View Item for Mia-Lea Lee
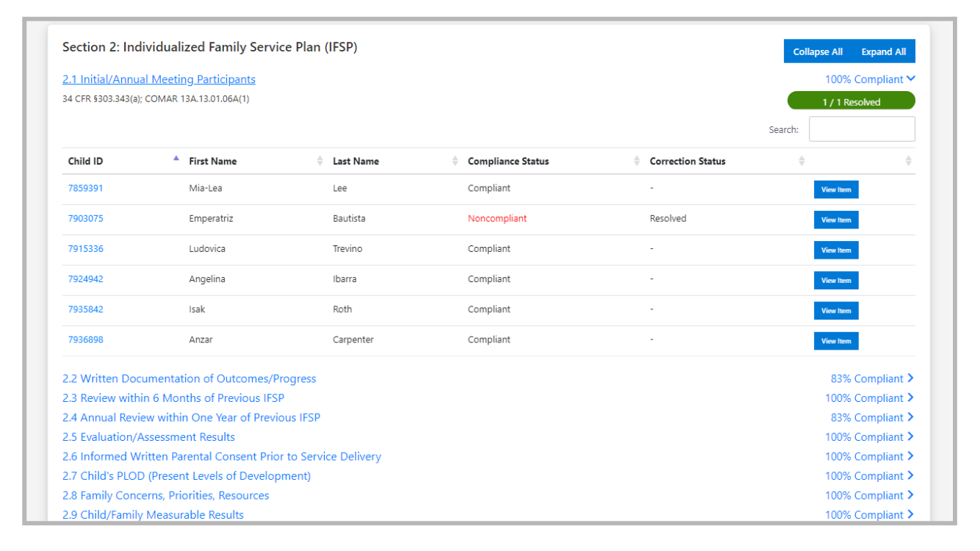Viewport: 980px width, 551px height. pos(835,190)
